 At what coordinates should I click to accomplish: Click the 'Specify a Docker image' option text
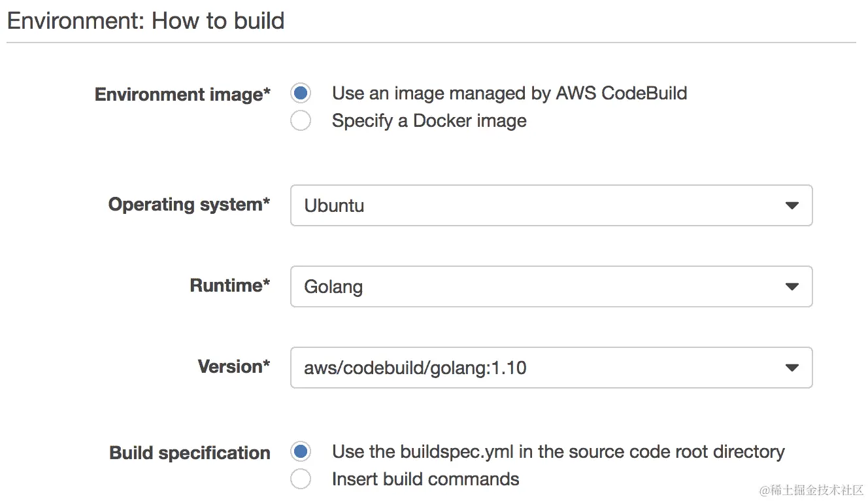tap(429, 121)
